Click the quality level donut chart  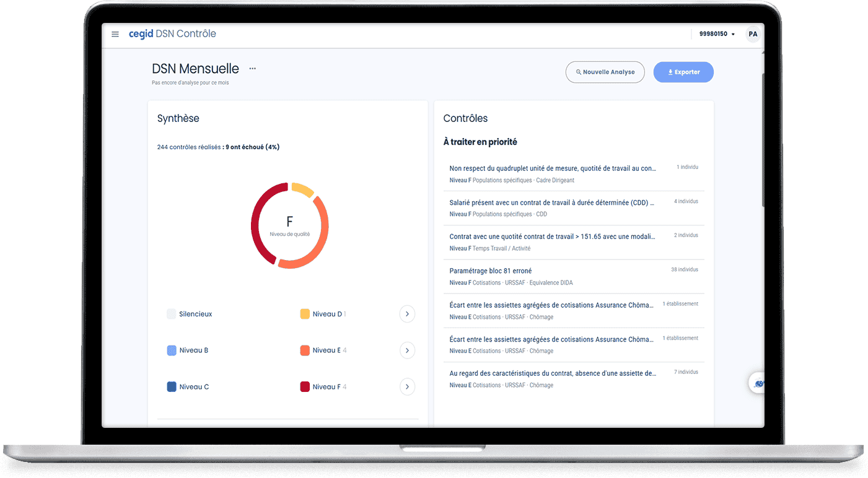coord(289,225)
